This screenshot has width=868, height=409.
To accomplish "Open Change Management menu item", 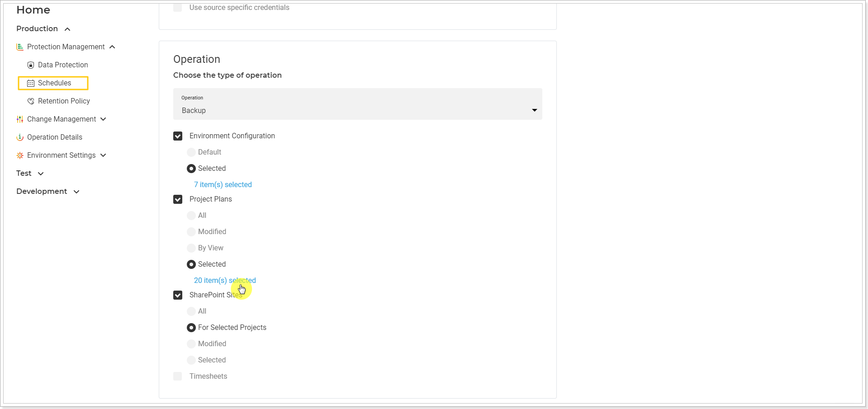I will (x=62, y=119).
